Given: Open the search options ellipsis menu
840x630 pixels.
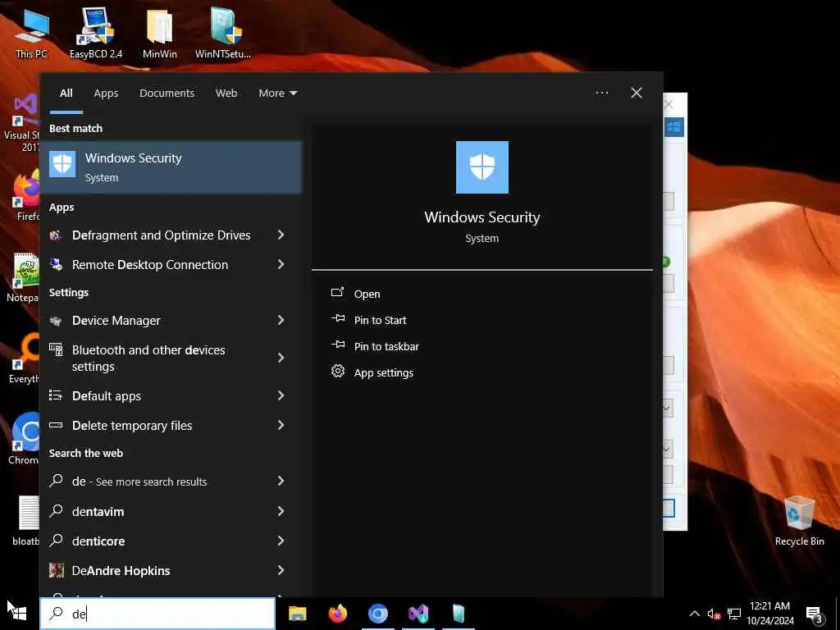Looking at the screenshot, I should pos(601,94).
